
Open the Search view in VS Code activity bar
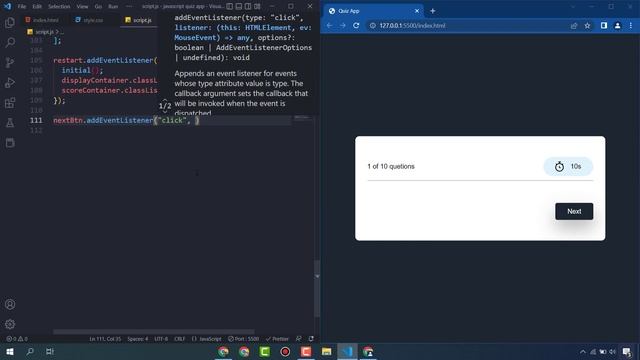(10, 42)
